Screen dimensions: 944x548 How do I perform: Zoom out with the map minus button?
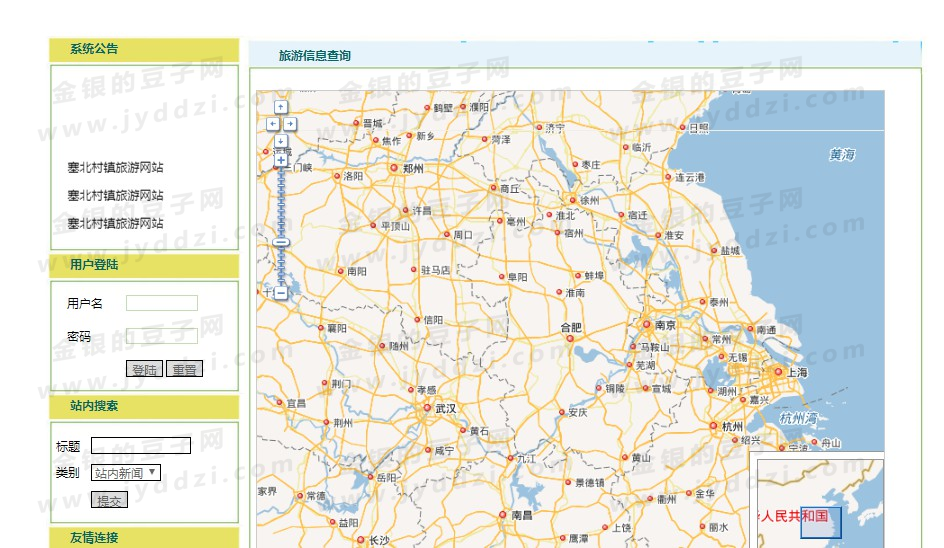tap(281, 293)
